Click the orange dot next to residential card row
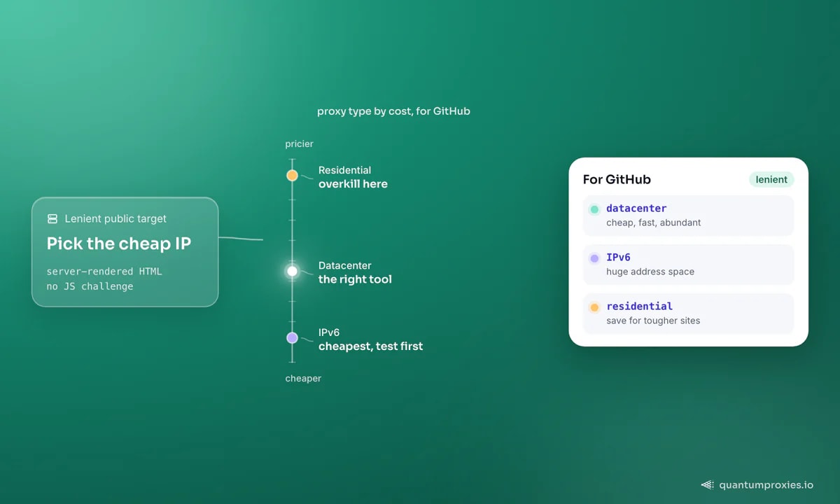Viewport: 840px width, 504px height. [594, 307]
